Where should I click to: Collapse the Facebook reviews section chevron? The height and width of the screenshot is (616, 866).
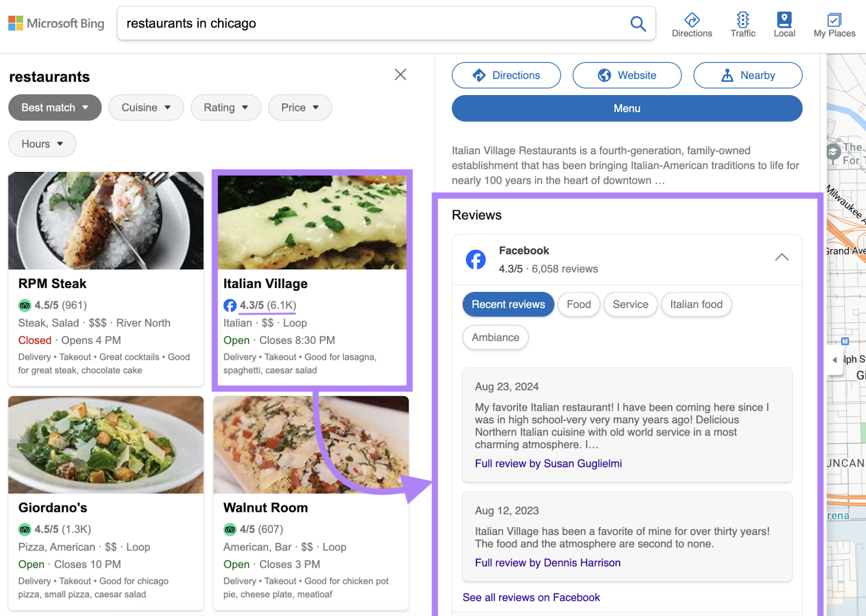click(x=782, y=257)
